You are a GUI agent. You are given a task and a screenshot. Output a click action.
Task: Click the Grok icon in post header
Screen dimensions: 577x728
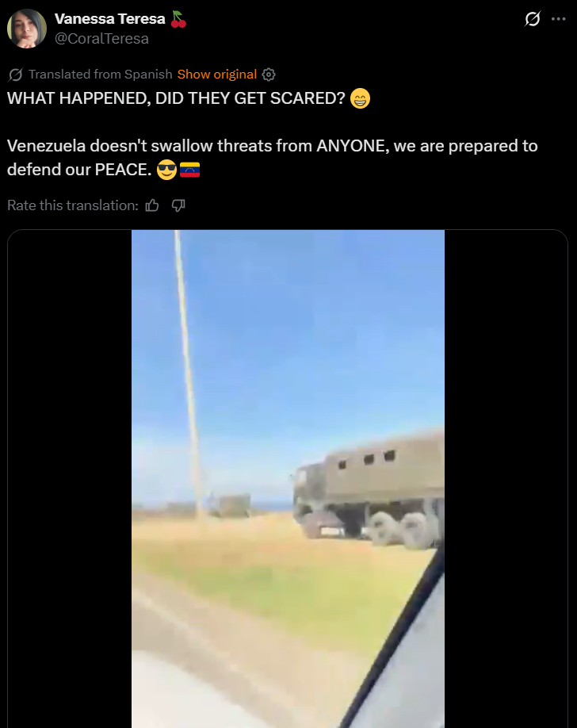click(x=532, y=19)
